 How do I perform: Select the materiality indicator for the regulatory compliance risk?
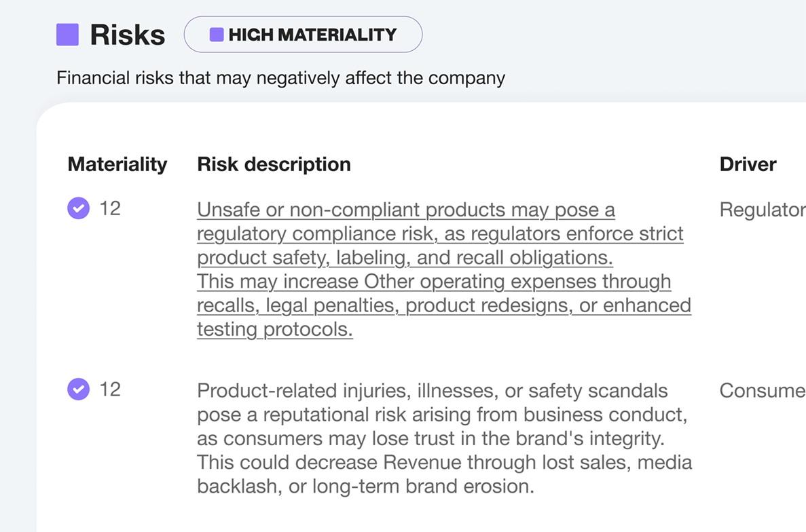click(78, 208)
